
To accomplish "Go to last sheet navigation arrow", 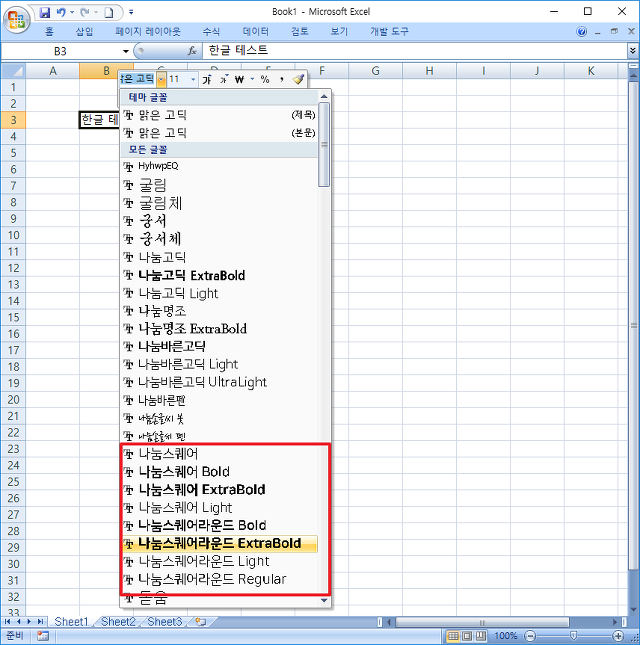I will pos(40,621).
